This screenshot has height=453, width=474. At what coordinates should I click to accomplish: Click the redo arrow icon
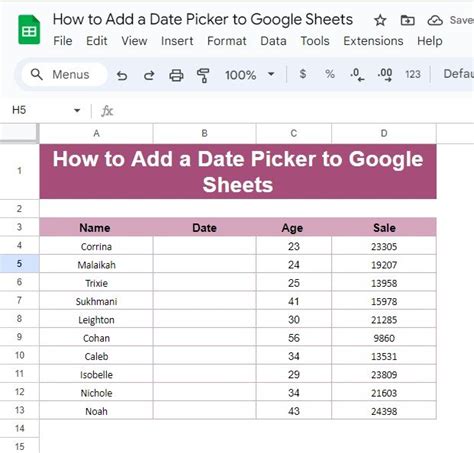149,75
